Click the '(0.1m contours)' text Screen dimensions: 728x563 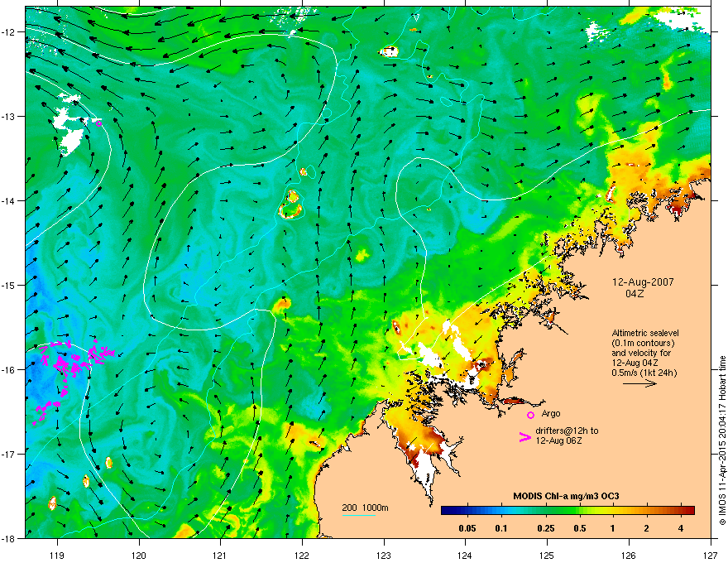click(x=643, y=344)
